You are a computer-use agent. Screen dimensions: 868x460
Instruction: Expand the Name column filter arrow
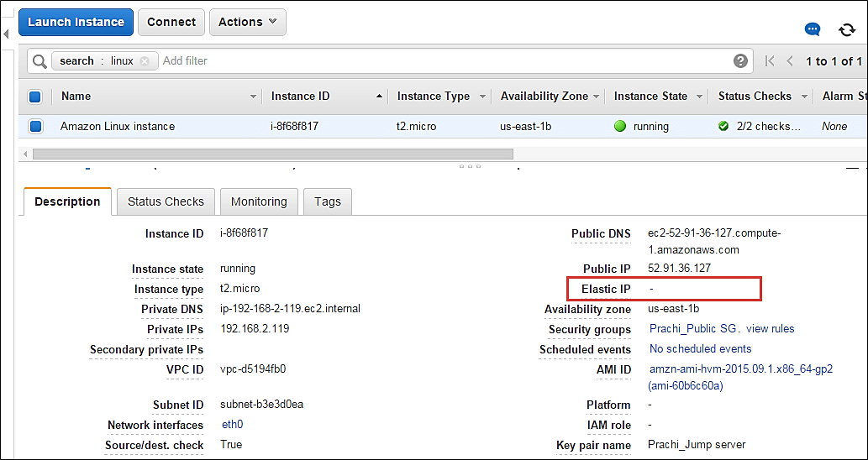pyautogui.click(x=253, y=97)
